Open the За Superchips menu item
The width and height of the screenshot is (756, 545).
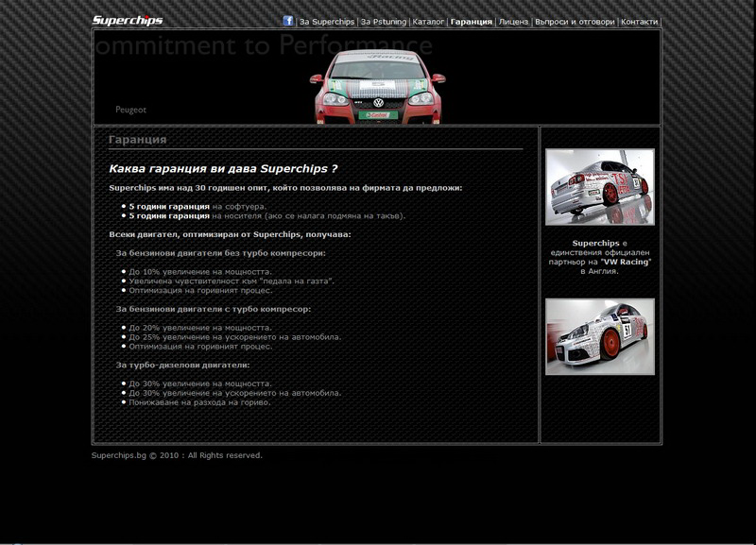327,22
